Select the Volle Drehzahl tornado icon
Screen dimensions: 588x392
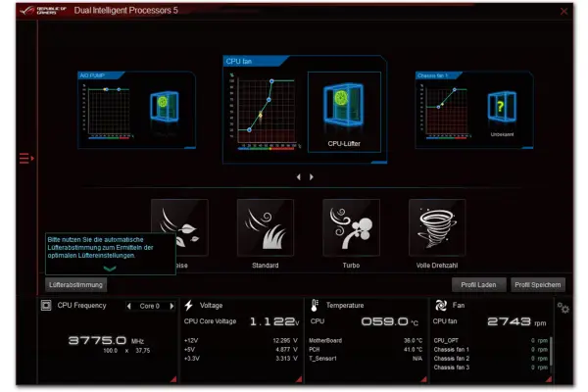point(437,227)
